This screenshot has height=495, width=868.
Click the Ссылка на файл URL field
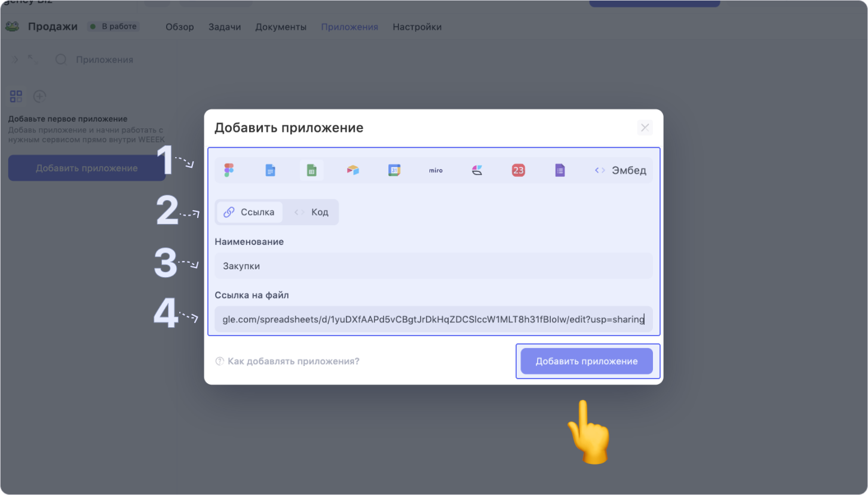tap(433, 319)
